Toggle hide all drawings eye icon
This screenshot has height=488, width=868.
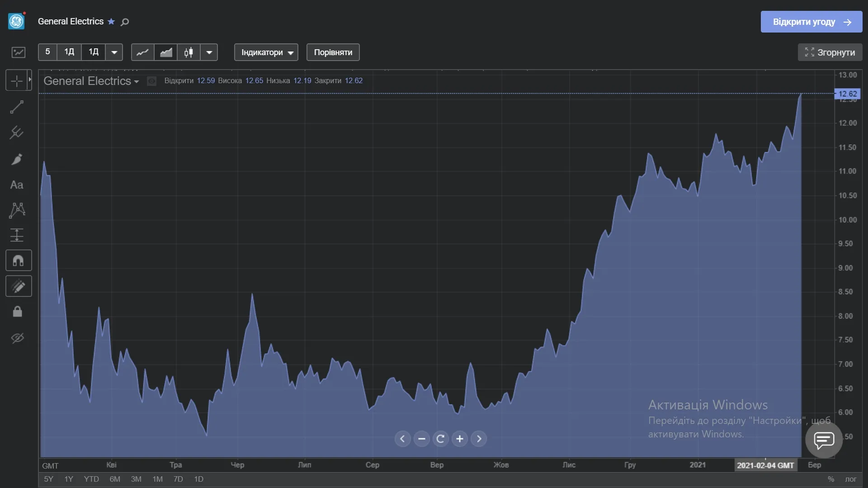click(18, 338)
